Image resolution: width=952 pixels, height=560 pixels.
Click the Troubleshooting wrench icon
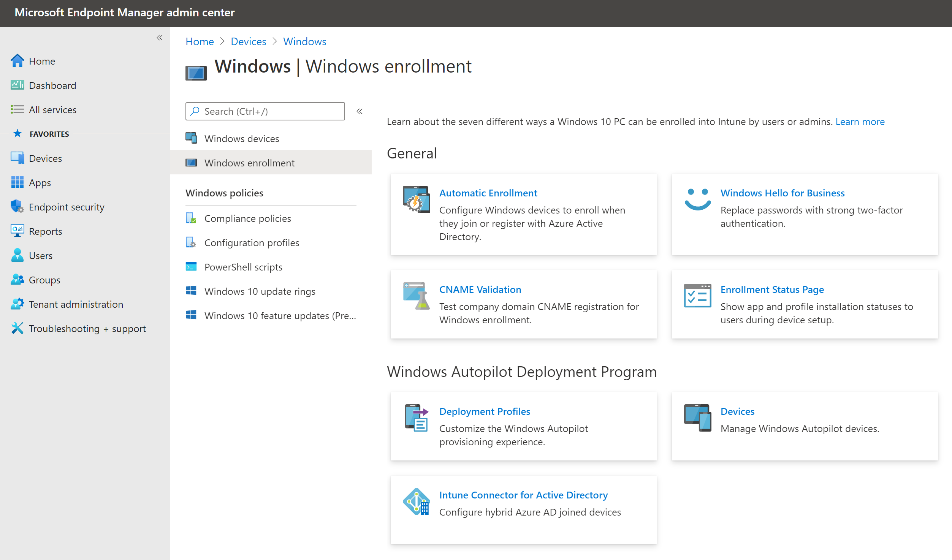pyautogui.click(x=17, y=328)
